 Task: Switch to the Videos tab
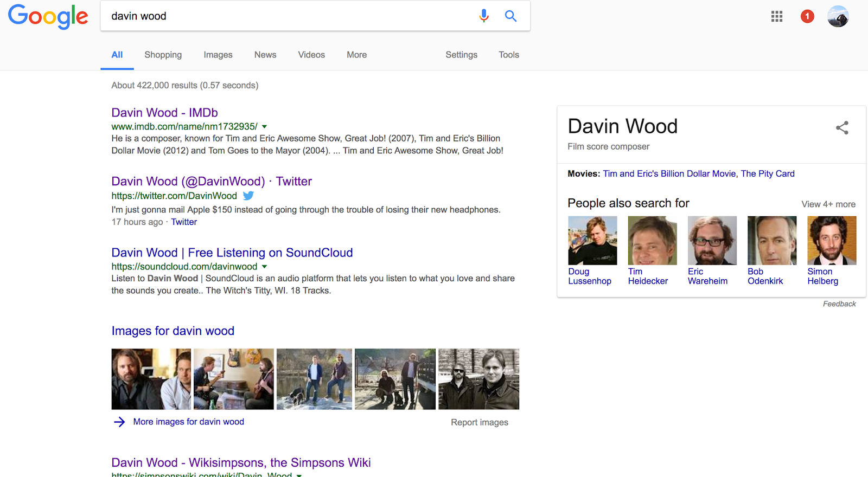(311, 55)
